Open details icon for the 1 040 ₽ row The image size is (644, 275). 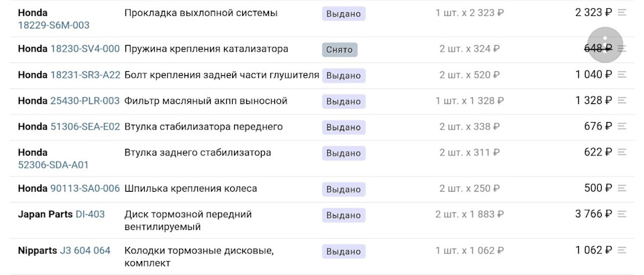622,74
